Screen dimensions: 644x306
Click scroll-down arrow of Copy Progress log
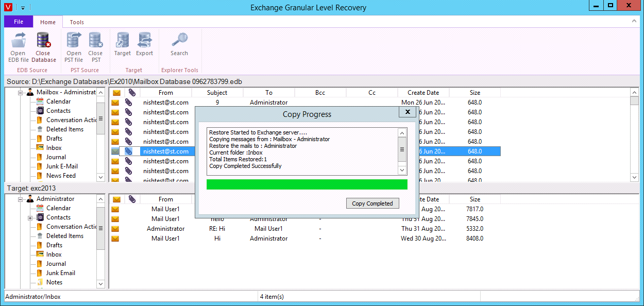403,170
